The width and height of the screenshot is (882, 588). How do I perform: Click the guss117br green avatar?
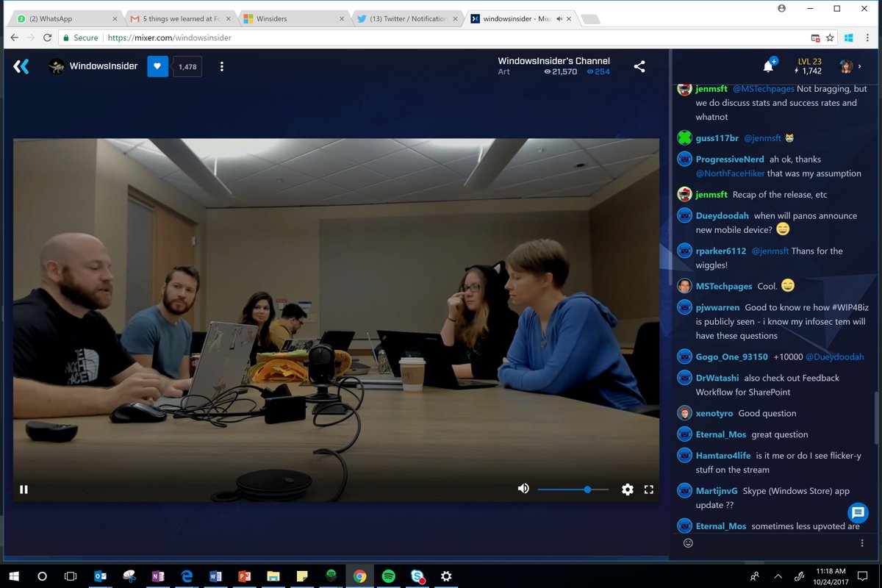[x=684, y=137]
